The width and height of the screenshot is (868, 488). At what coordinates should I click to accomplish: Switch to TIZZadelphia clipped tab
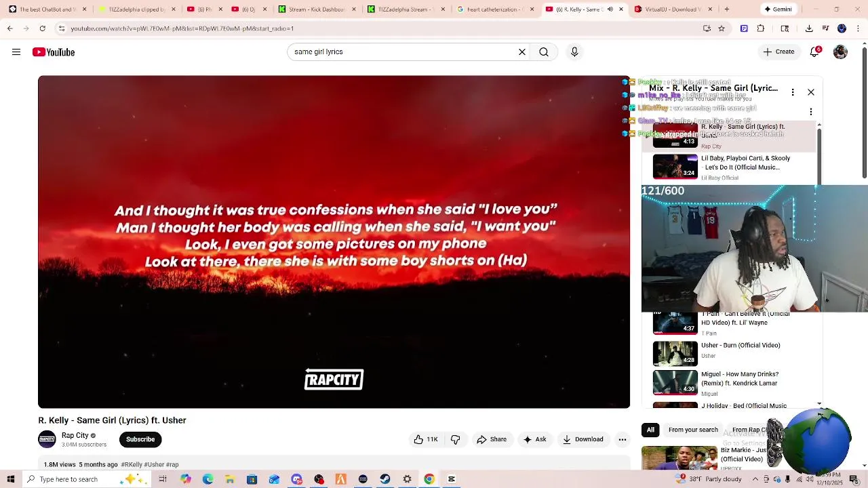coord(137,9)
